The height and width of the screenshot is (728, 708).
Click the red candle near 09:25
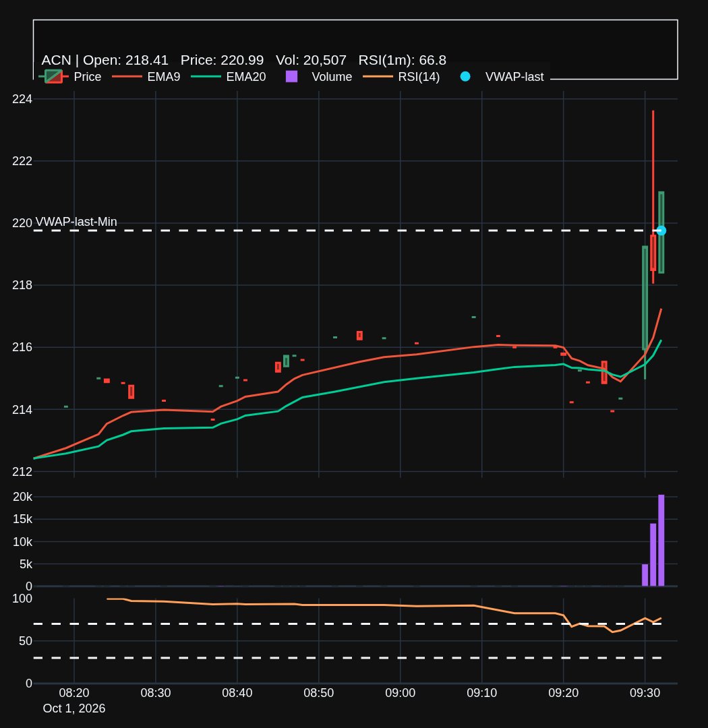click(x=604, y=372)
